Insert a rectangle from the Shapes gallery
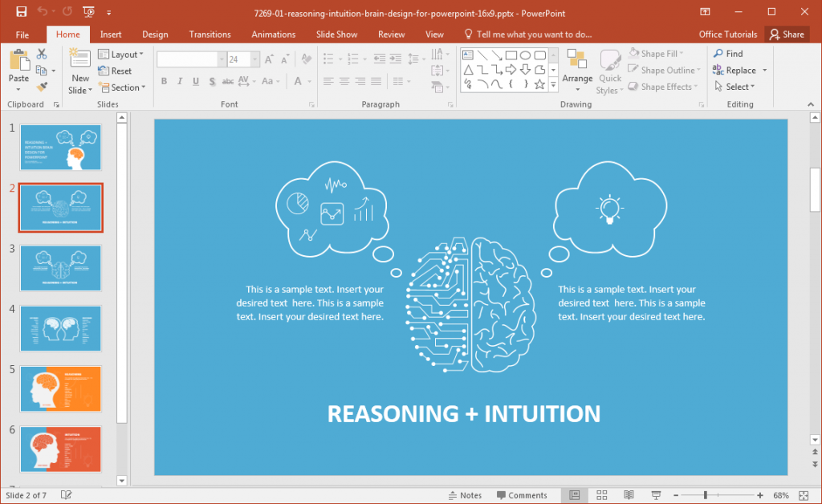 (511, 55)
